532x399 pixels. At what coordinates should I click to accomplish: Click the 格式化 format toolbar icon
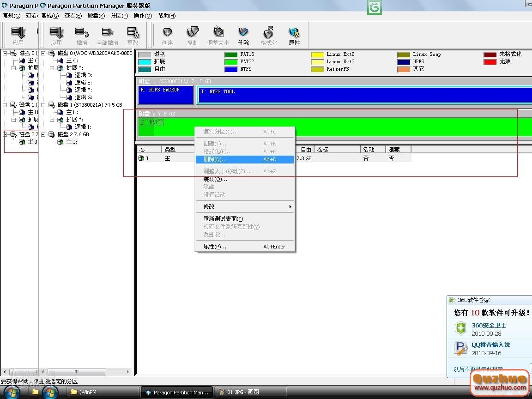point(269,36)
